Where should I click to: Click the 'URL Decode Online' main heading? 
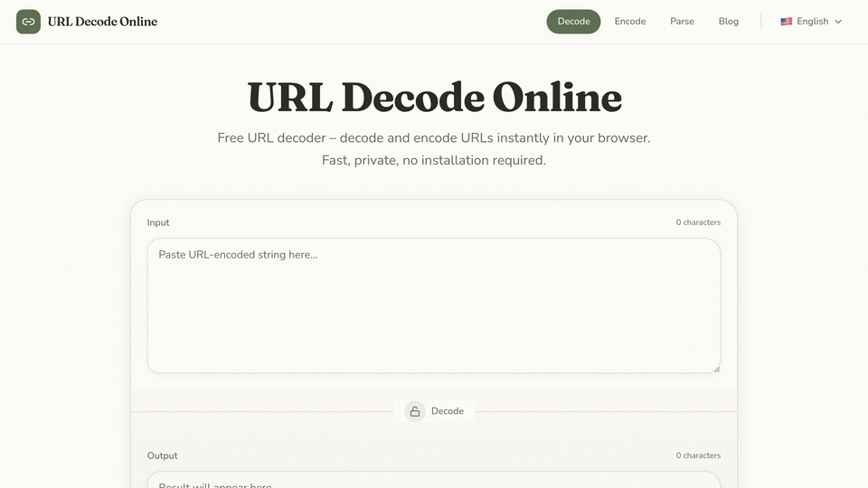(434, 98)
